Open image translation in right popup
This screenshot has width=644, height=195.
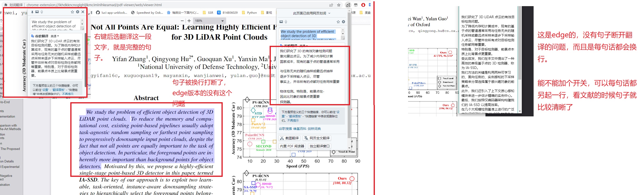click(281, 22)
